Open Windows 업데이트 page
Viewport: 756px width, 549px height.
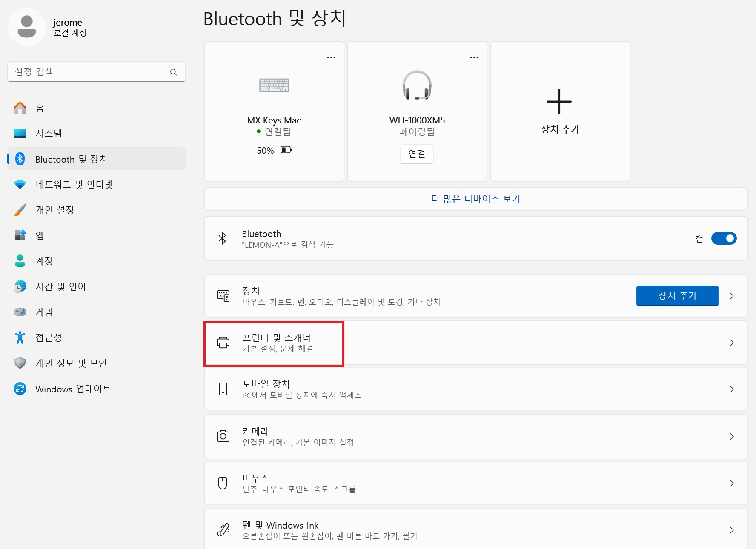[x=97, y=389]
